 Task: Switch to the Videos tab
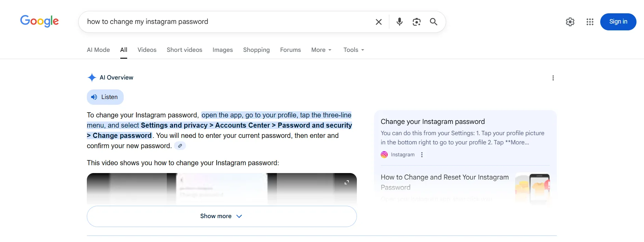click(x=147, y=50)
